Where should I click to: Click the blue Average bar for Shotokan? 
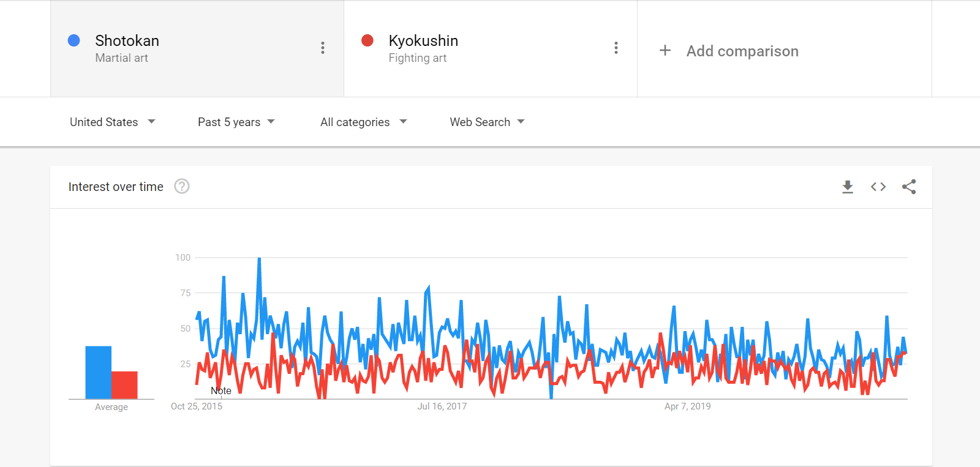[x=98, y=373]
